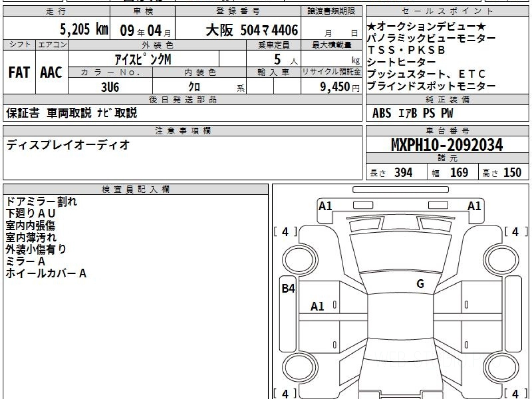This screenshot has height=399, width=532.
Task: Click the length value 394 in specifications
Action: [403, 172]
